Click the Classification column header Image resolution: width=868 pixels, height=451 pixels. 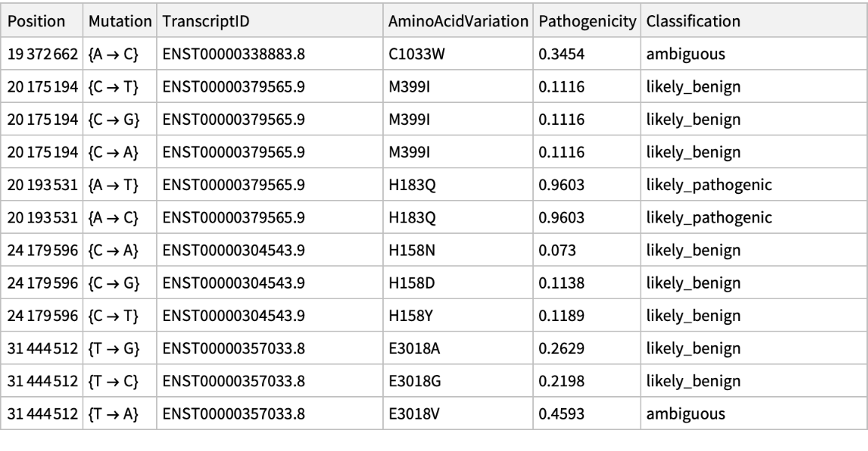click(693, 21)
